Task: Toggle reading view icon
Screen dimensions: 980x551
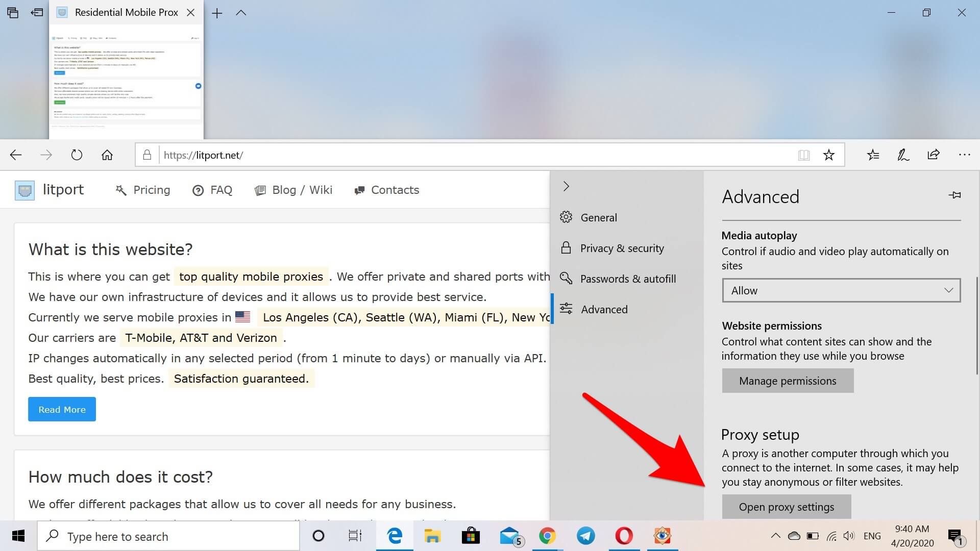Action: pos(804,155)
